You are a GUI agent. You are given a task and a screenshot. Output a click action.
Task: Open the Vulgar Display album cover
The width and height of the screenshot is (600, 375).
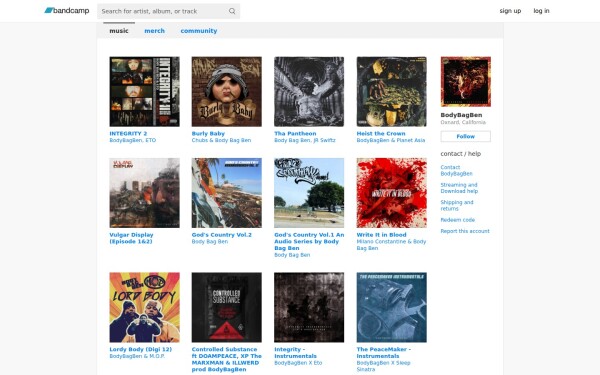pos(144,193)
